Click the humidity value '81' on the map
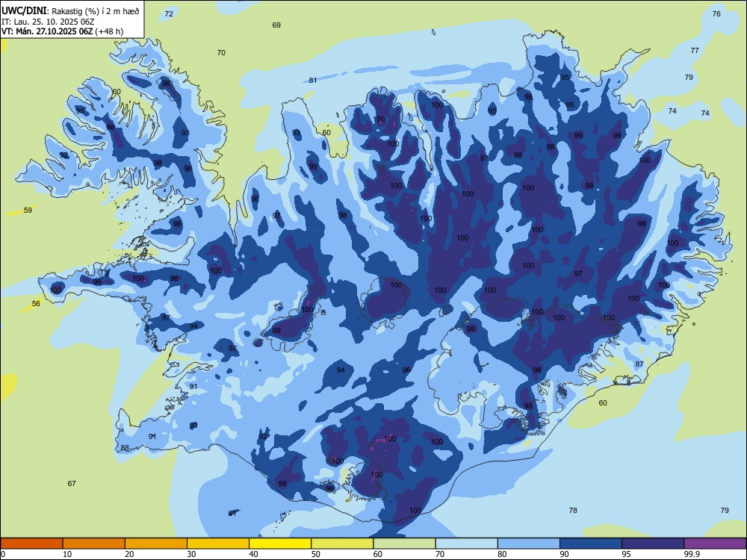Screen dimensions: 747x560 pyautogui.click(x=313, y=81)
